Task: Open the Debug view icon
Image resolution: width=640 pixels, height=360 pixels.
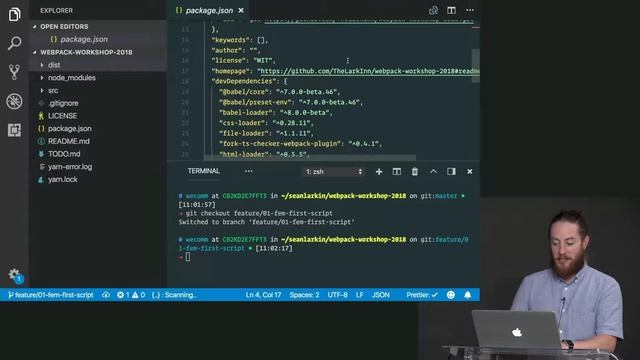Action: [14, 101]
